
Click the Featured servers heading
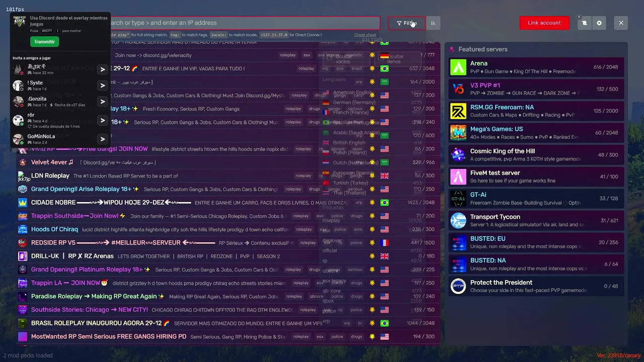tap(483, 49)
